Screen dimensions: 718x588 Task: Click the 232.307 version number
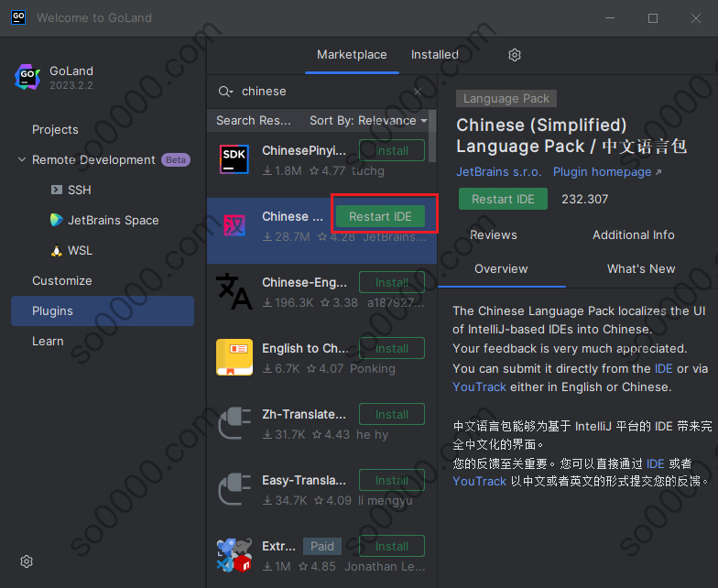click(x=584, y=199)
